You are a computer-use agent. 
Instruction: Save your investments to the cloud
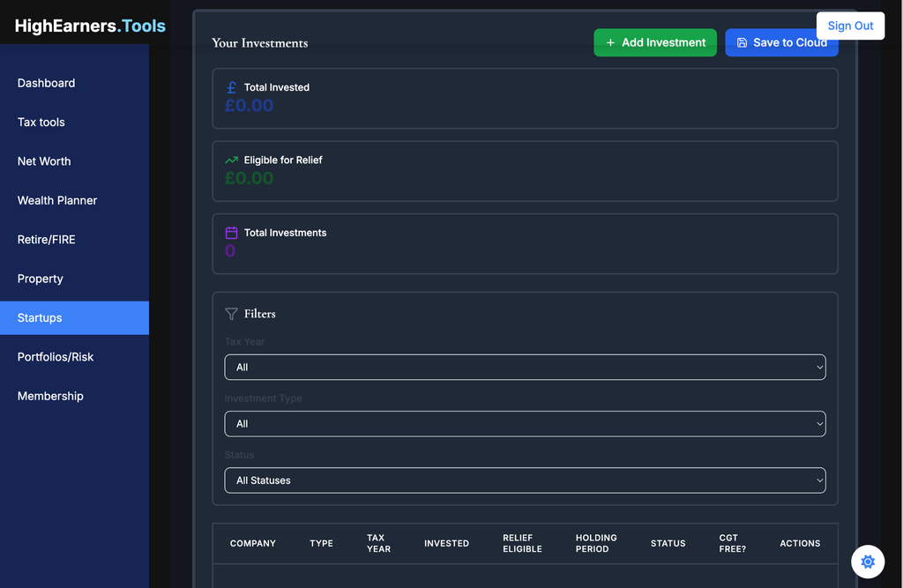coord(781,42)
